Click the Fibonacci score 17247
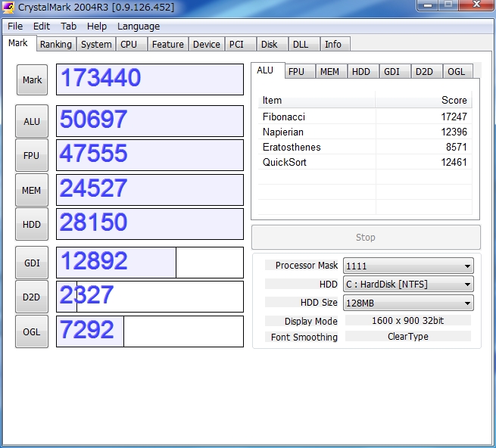The width and height of the screenshot is (496, 448). pos(454,117)
